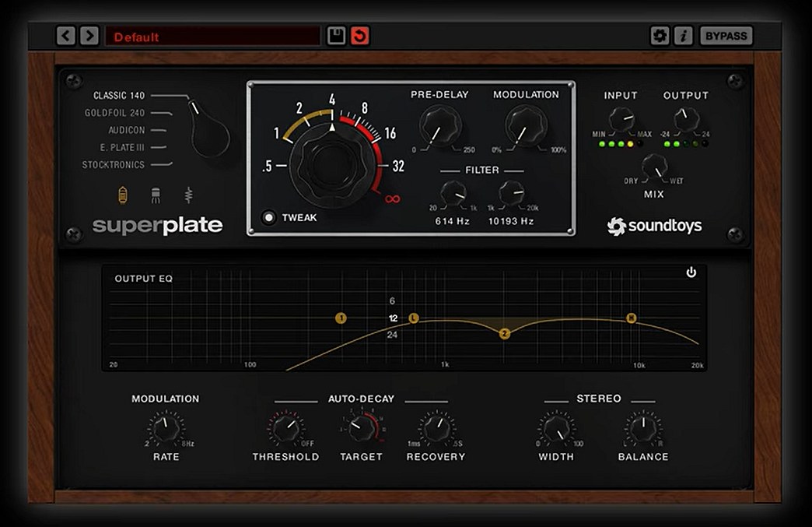Click the PRE-DELAY knob

click(x=440, y=126)
